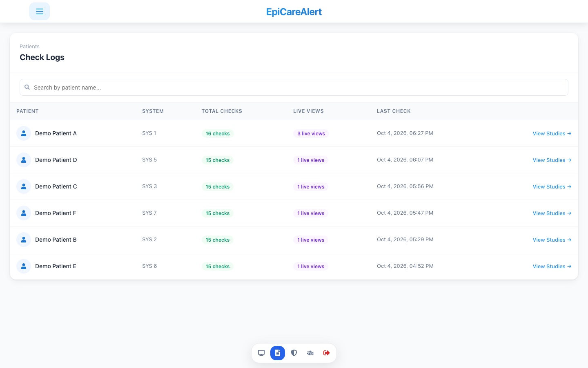Click the EpiCareAlert logo title
This screenshot has height=368, width=588.
294,12
